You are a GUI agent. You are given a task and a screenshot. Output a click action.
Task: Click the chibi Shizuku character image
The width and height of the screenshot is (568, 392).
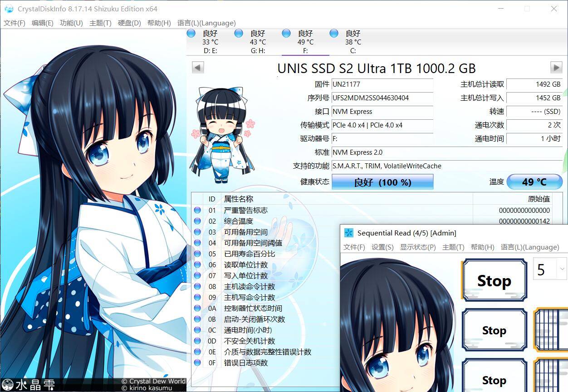222,135
